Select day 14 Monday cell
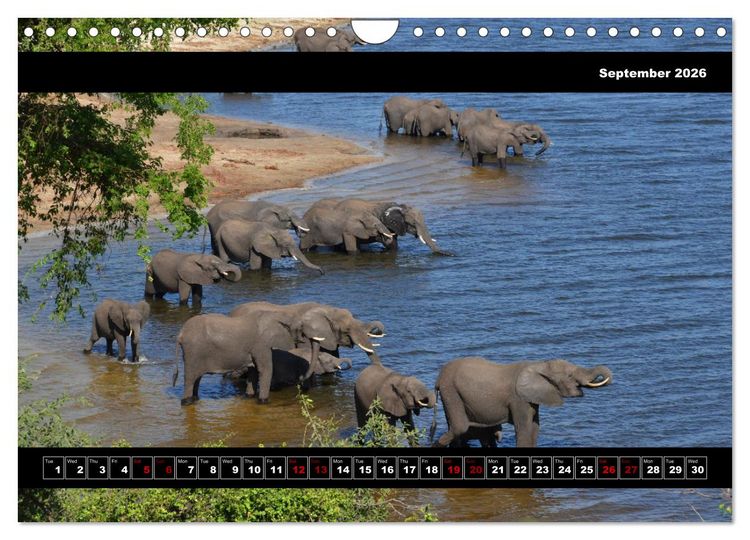750x540 pixels. [342, 468]
